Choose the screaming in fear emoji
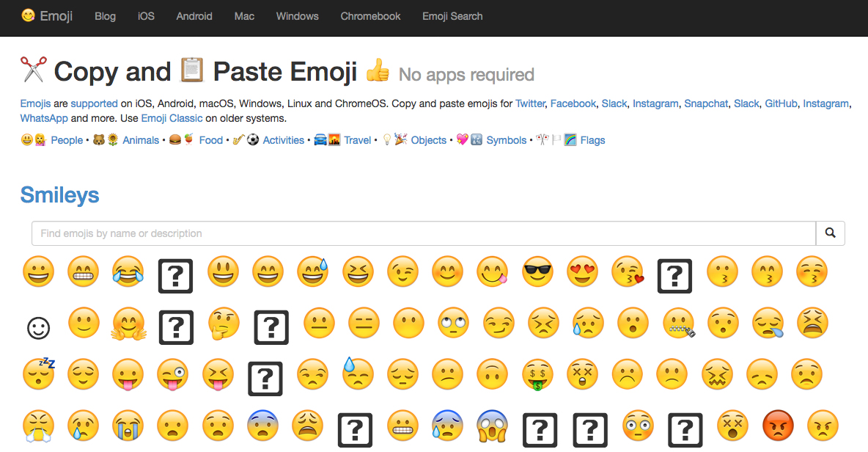Screen dimensions: 868x452 tap(493, 426)
